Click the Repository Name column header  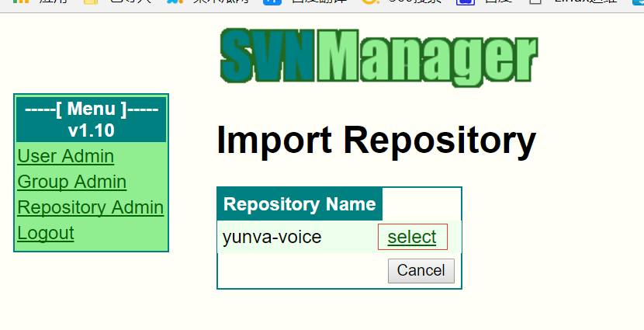pyautogui.click(x=299, y=204)
